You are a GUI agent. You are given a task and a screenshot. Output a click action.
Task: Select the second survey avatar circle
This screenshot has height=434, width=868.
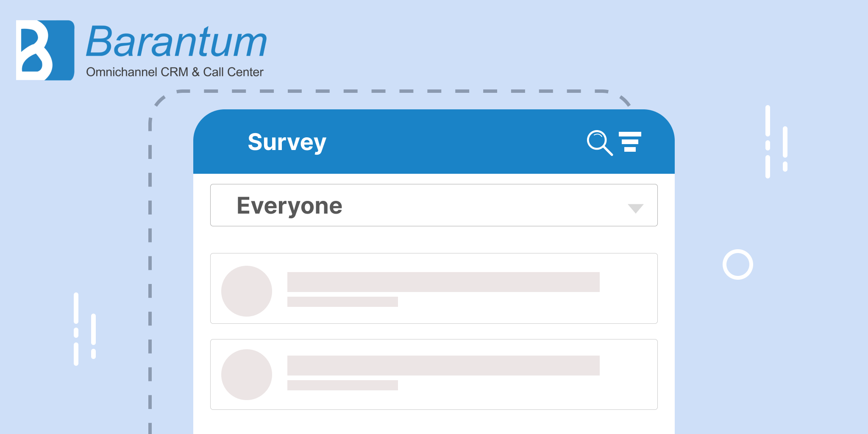247,375
